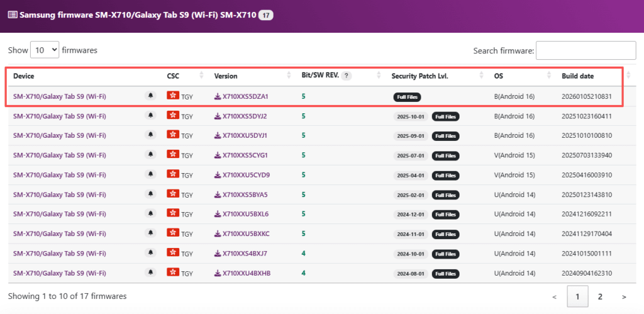Click the 2025-02-01 security patch badge

(411, 195)
